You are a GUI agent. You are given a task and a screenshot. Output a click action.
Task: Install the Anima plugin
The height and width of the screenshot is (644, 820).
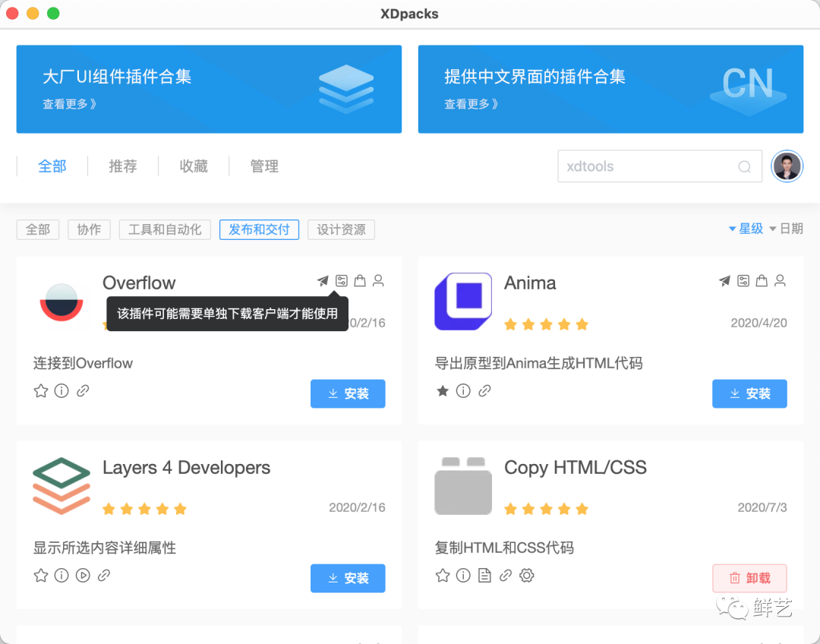pyautogui.click(x=749, y=393)
